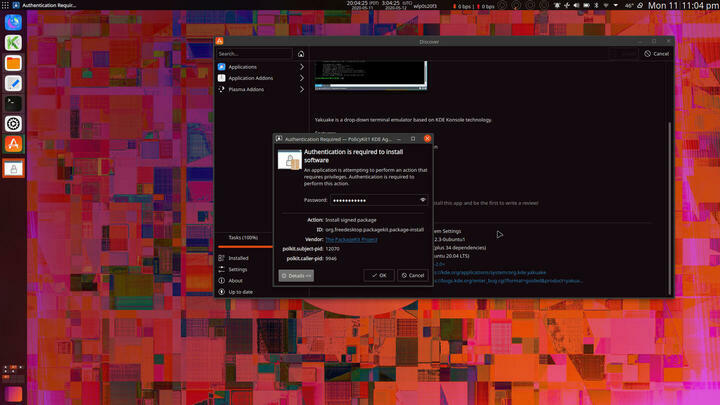Click the update icon beside Up to date

[x=222, y=292]
